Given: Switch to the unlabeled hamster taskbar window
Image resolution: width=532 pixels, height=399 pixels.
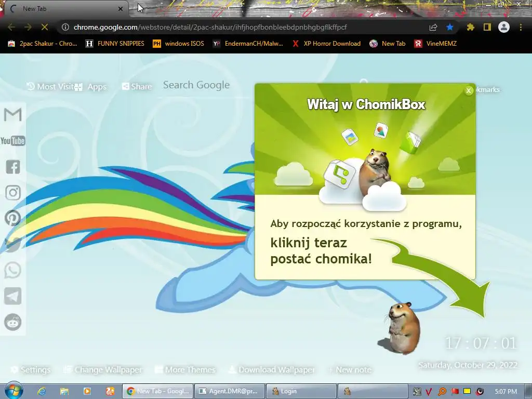Looking at the screenshot, I should pos(373,391).
